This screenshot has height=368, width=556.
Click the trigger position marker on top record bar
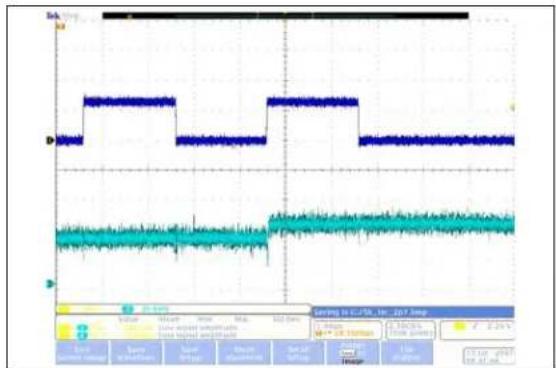point(130,16)
